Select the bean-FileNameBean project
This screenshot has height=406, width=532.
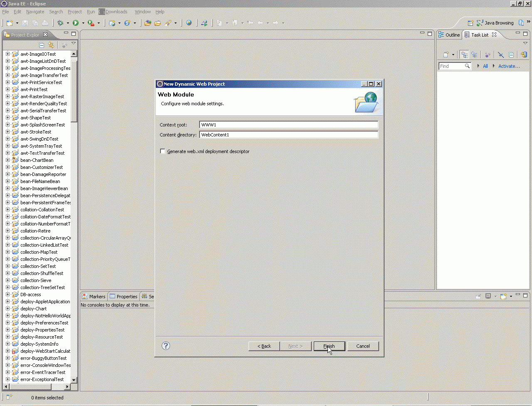[x=40, y=181]
